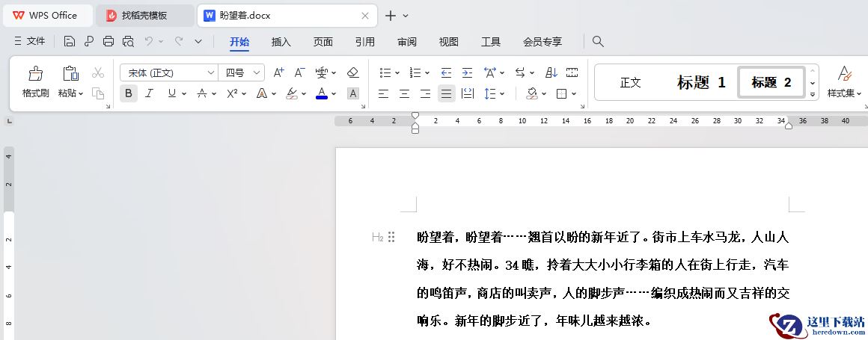Viewport: 868px width, 340px height.
Task: Expand the styles gallery more arrow
Action: coord(813,95)
